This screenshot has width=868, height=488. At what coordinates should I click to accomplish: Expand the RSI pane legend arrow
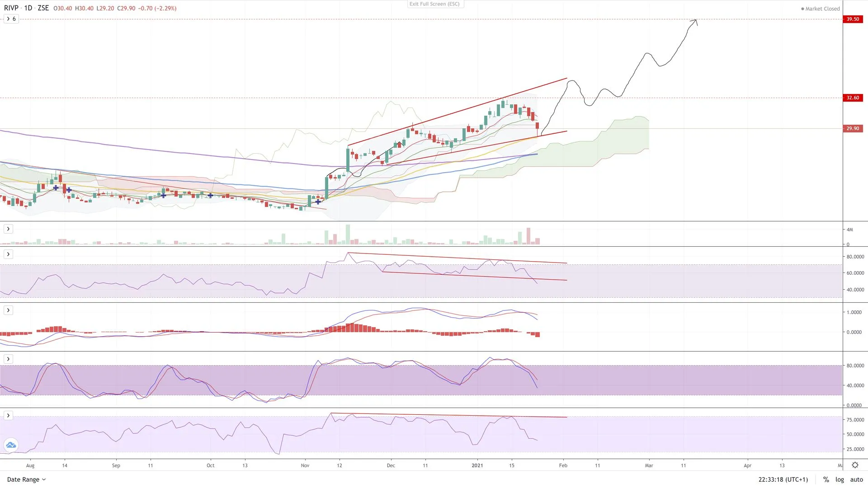[8, 254]
